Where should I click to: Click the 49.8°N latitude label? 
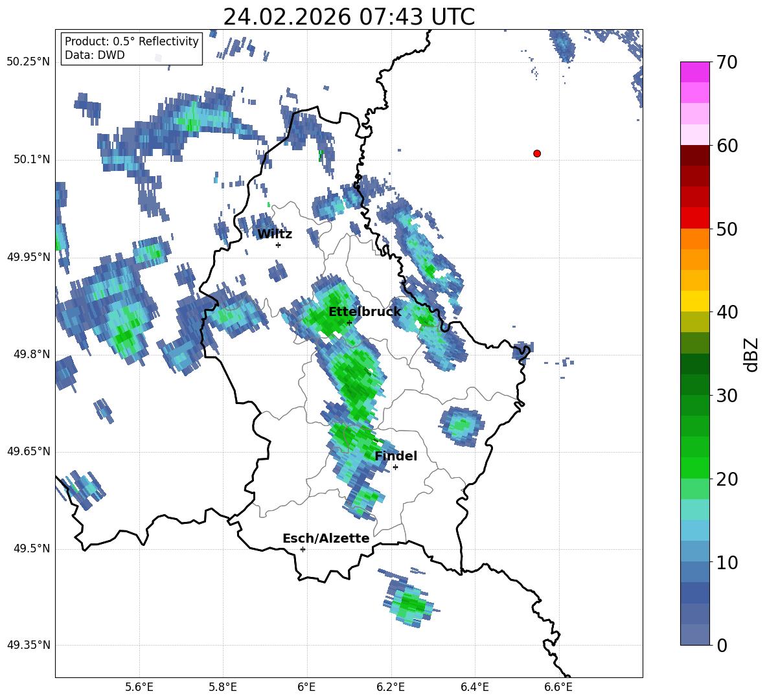click(32, 354)
